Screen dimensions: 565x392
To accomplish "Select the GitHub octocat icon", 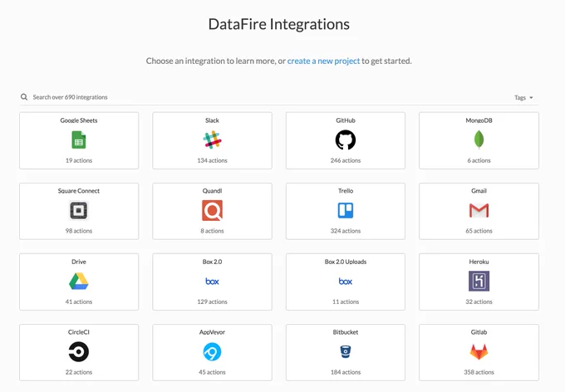I will [x=346, y=140].
